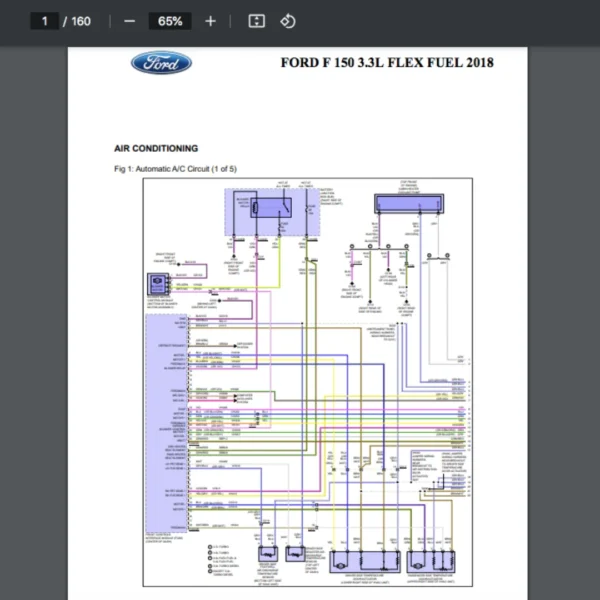Viewport: 600px width, 600px height.
Task: Click the AIR CONDITIONING heading
Action: click(156, 148)
